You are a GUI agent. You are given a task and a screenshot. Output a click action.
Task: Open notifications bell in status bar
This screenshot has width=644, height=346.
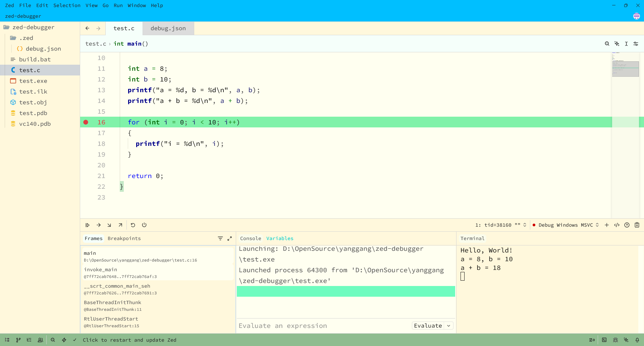pyautogui.click(x=637, y=340)
